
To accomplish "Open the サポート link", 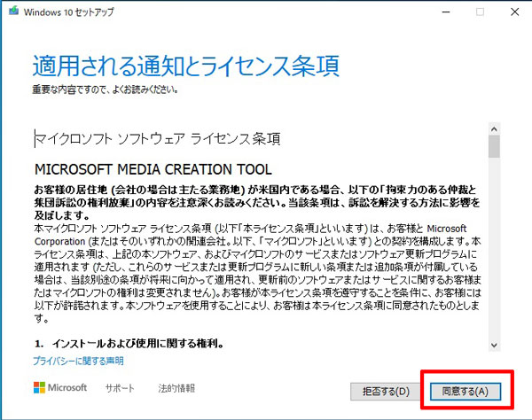I will click(x=120, y=389).
